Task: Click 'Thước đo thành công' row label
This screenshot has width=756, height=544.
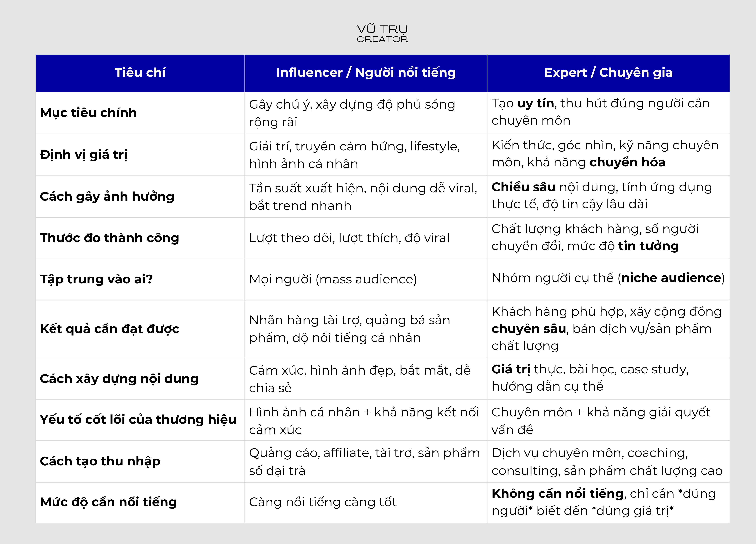Action: 109,238
